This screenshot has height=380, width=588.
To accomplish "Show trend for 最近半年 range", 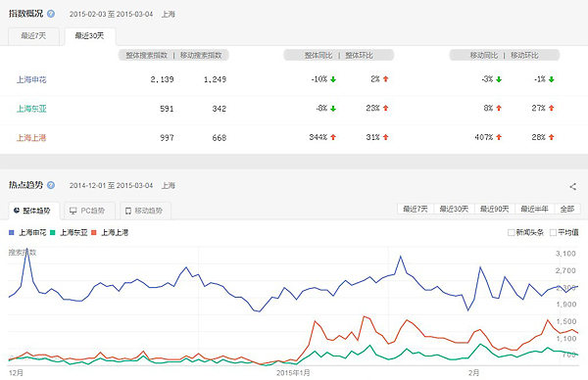I will [x=534, y=209].
